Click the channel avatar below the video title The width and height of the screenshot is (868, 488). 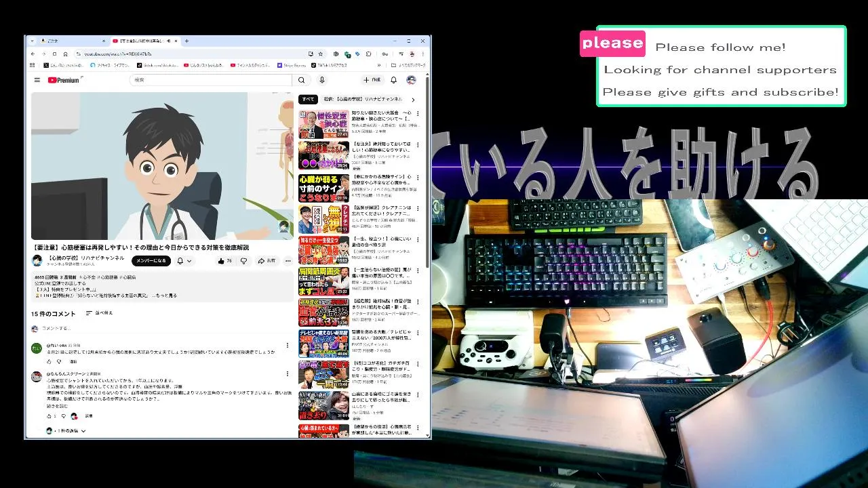coord(37,260)
